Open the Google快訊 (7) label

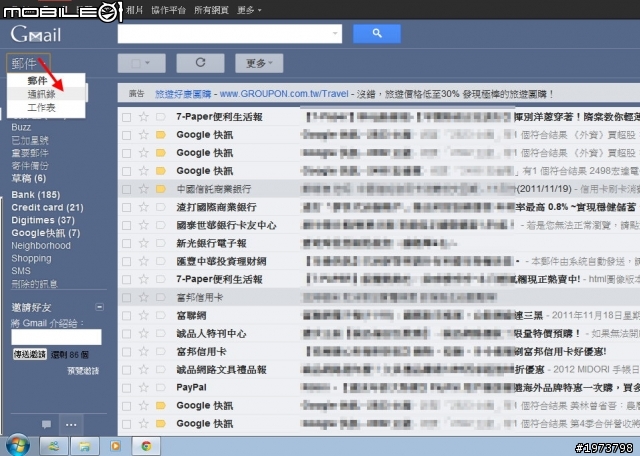tap(46, 233)
